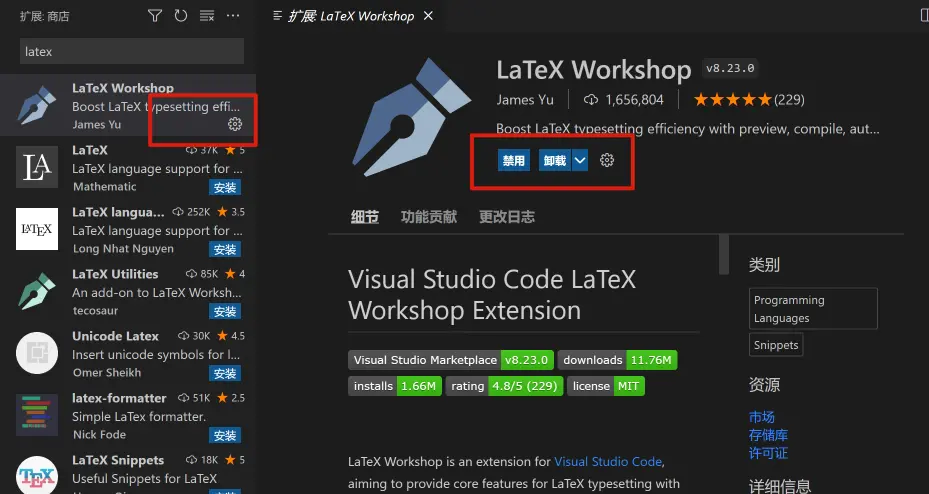The width and height of the screenshot is (929, 494).
Task: Switch to the 细节 tab
Action: pyautogui.click(x=364, y=217)
